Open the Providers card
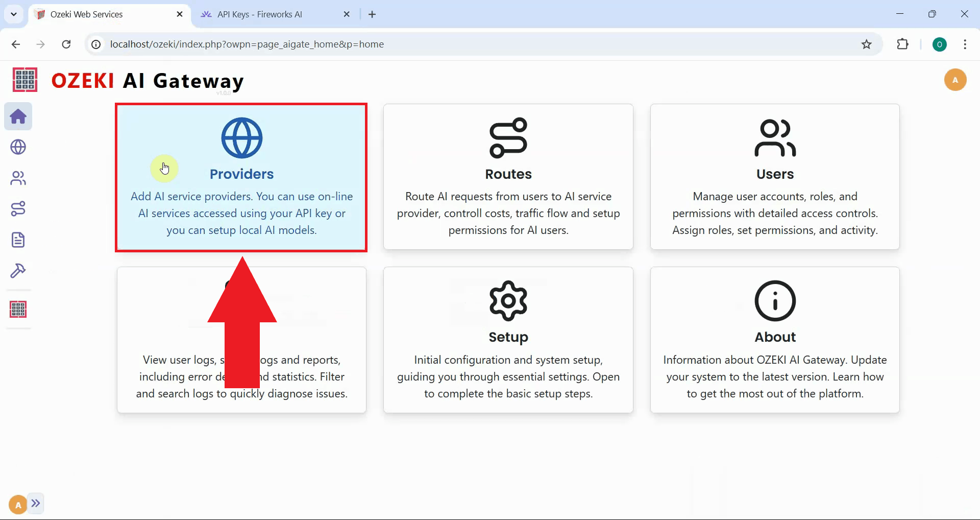 pos(241,177)
